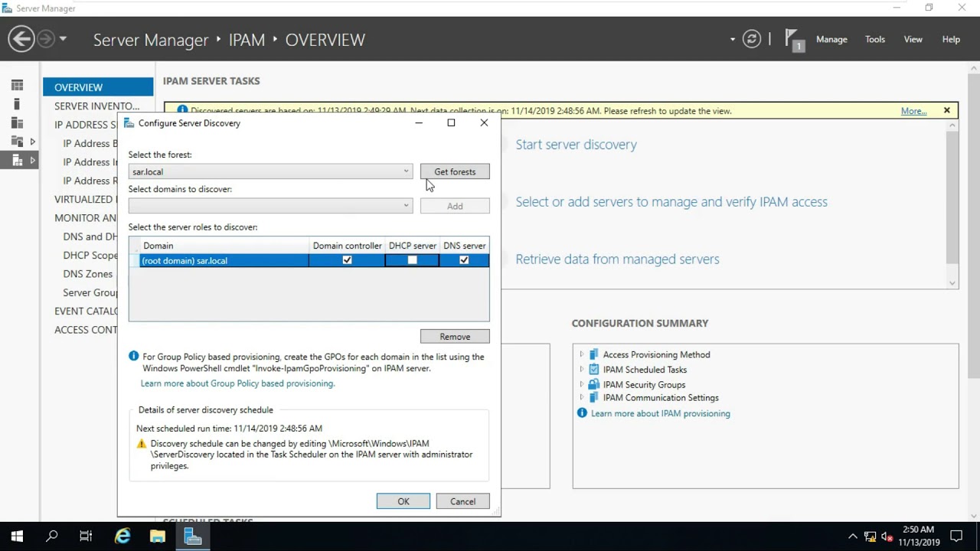The height and width of the screenshot is (551, 980).
Task: Click the DNS server column header
Action: pyautogui.click(x=464, y=246)
